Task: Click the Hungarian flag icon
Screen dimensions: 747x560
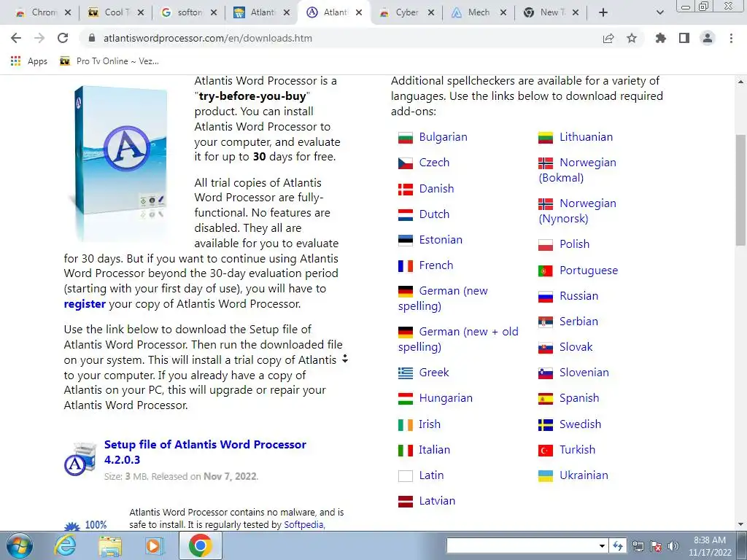Action: (x=406, y=399)
